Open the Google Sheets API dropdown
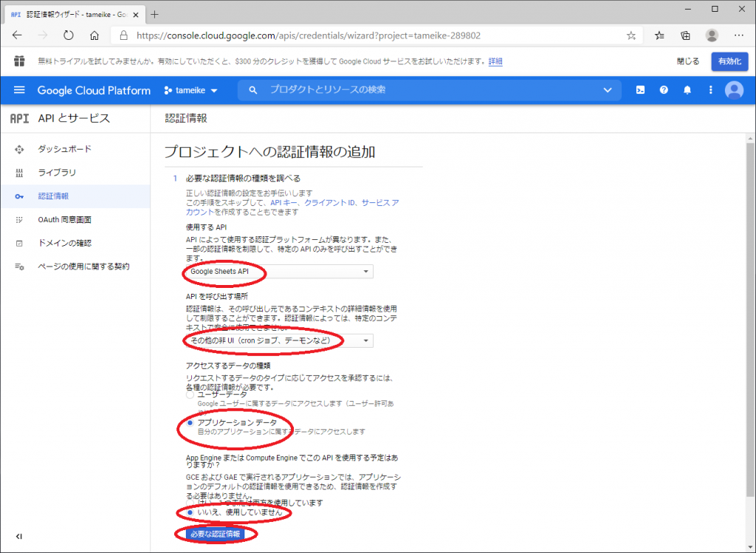The image size is (756, 553). click(x=278, y=272)
